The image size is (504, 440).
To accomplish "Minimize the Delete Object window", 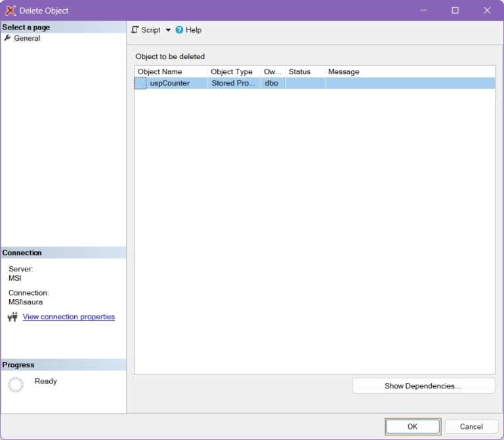I will pos(424,10).
